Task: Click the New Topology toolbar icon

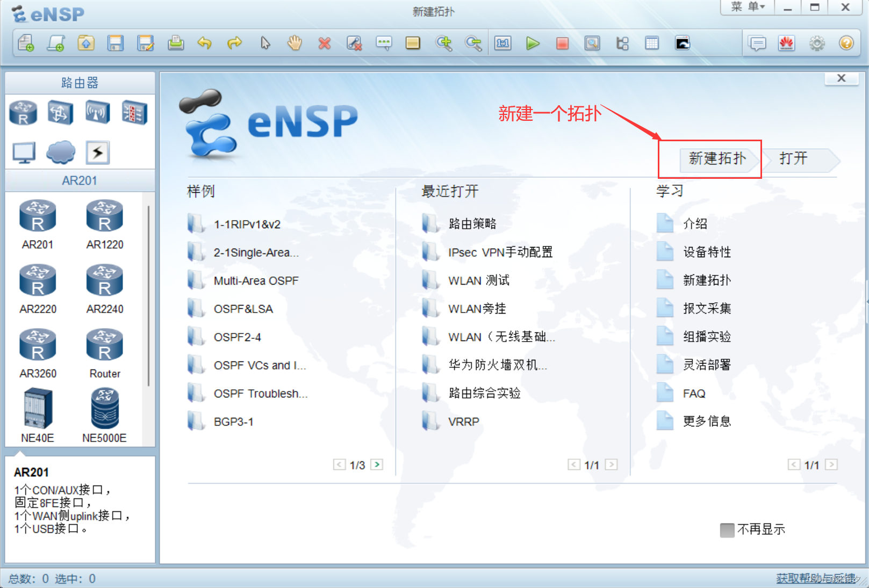Action: tap(26, 43)
